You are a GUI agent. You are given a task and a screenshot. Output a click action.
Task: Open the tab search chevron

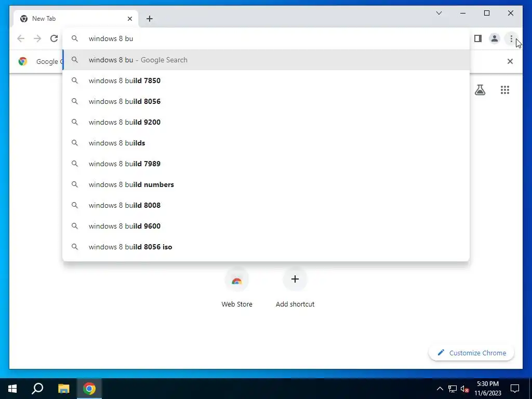pos(438,13)
